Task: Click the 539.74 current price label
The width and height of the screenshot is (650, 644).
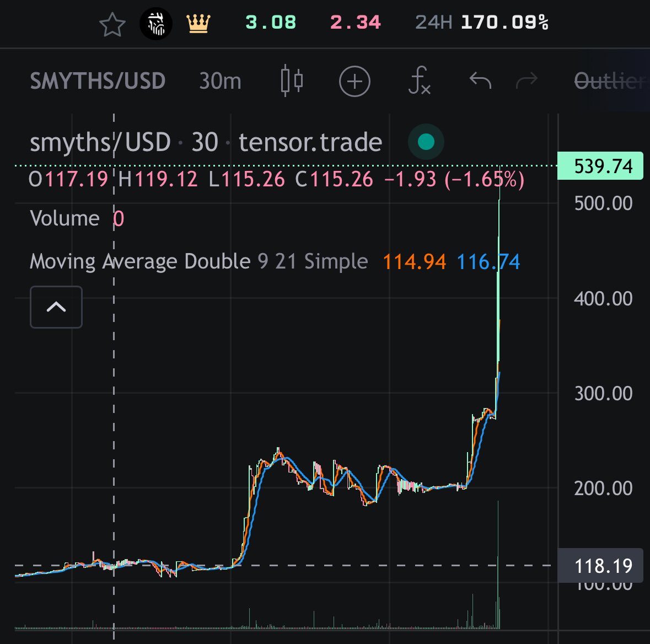Action: point(600,166)
